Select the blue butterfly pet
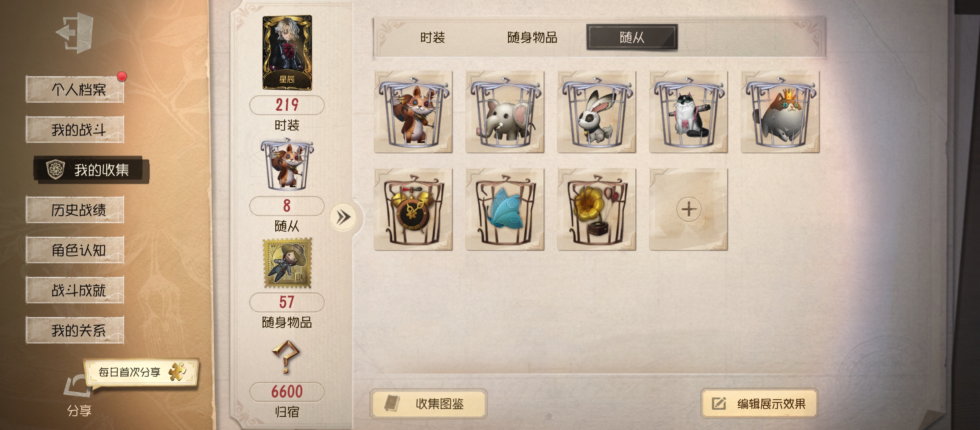 (x=505, y=209)
